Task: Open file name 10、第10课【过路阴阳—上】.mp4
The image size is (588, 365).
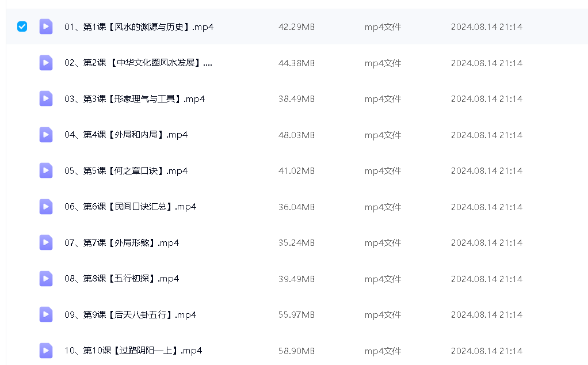Action: tap(133, 351)
